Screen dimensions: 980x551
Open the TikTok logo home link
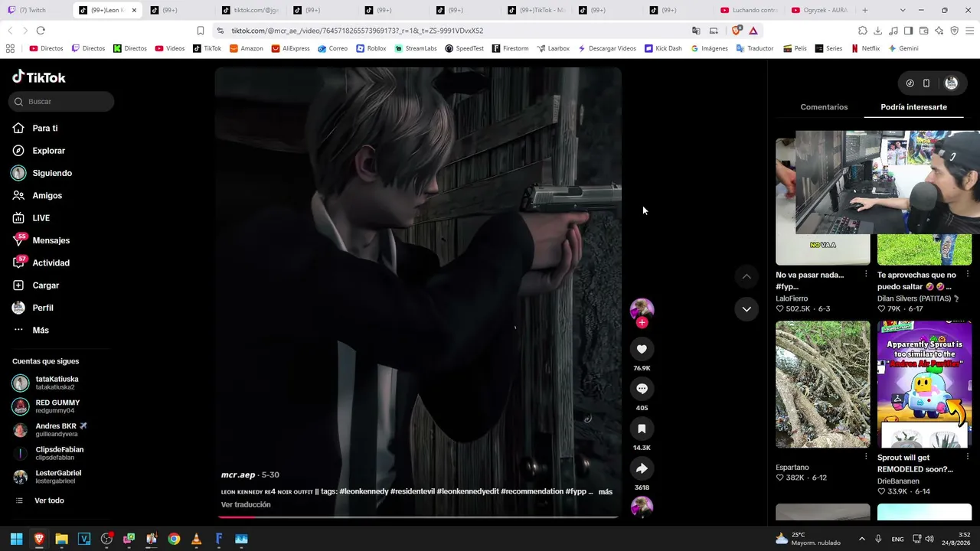39,77
